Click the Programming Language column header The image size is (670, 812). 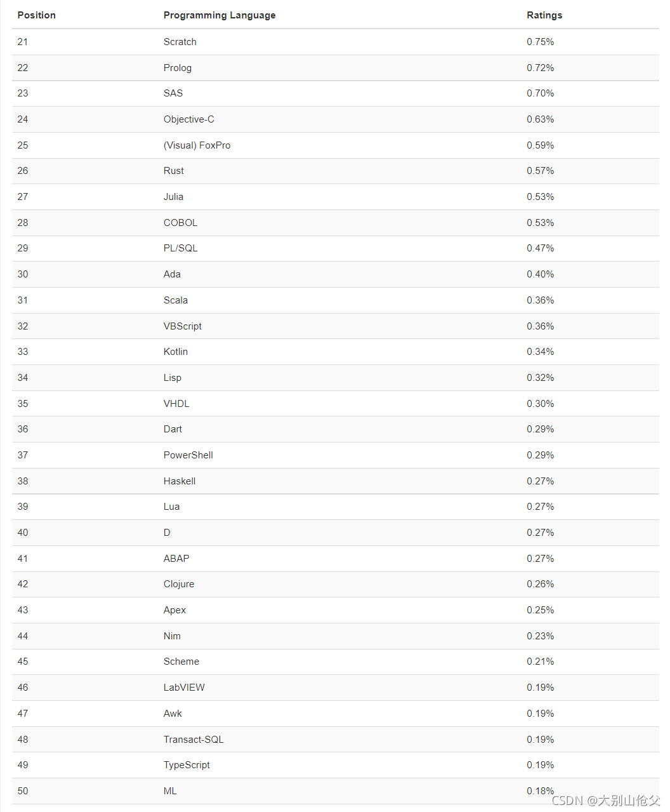click(x=220, y=15)
